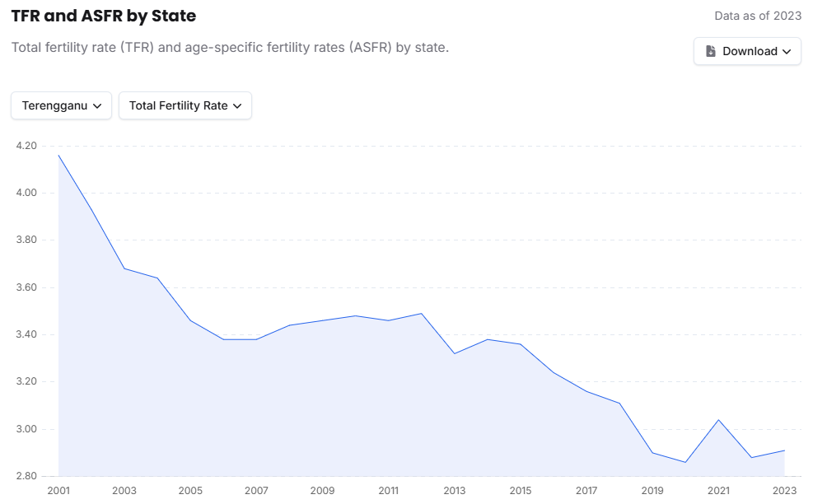Click the chevron beside Terengganu

(97, 105)
